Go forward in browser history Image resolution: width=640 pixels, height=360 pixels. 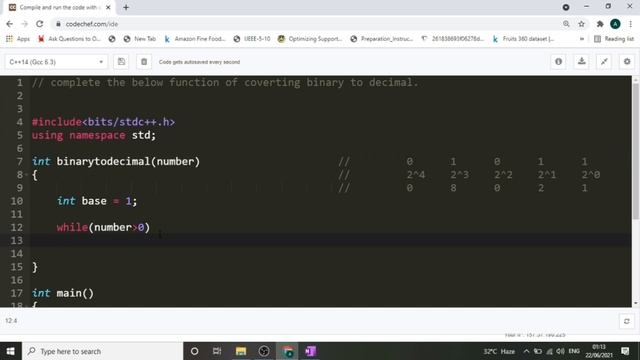coord(24,24)
